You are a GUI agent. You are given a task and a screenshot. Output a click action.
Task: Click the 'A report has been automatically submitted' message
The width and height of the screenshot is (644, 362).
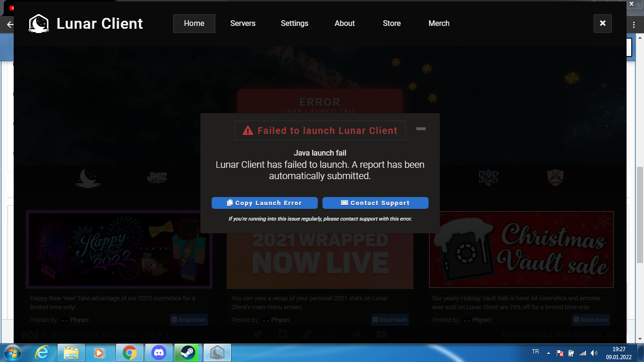(320, 170)
